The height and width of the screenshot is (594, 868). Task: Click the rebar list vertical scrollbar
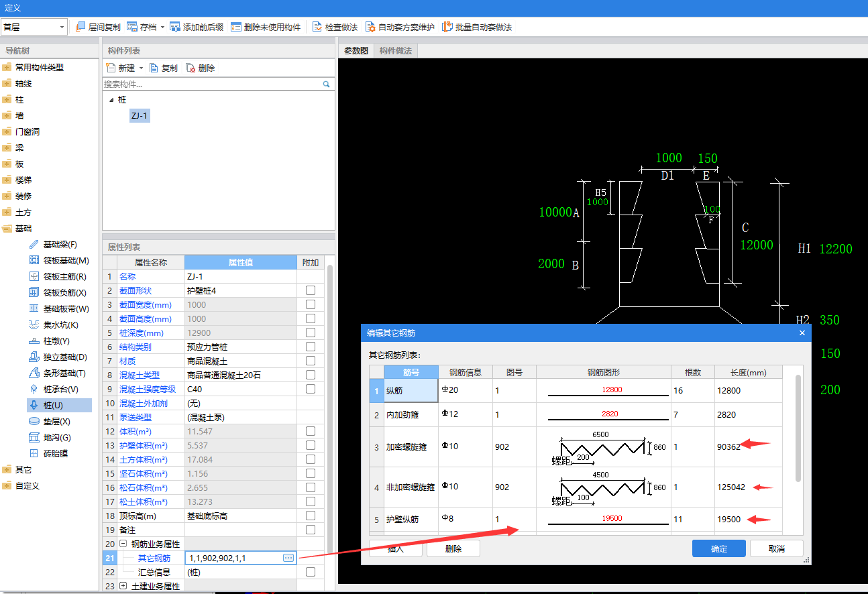coord(798,428)
